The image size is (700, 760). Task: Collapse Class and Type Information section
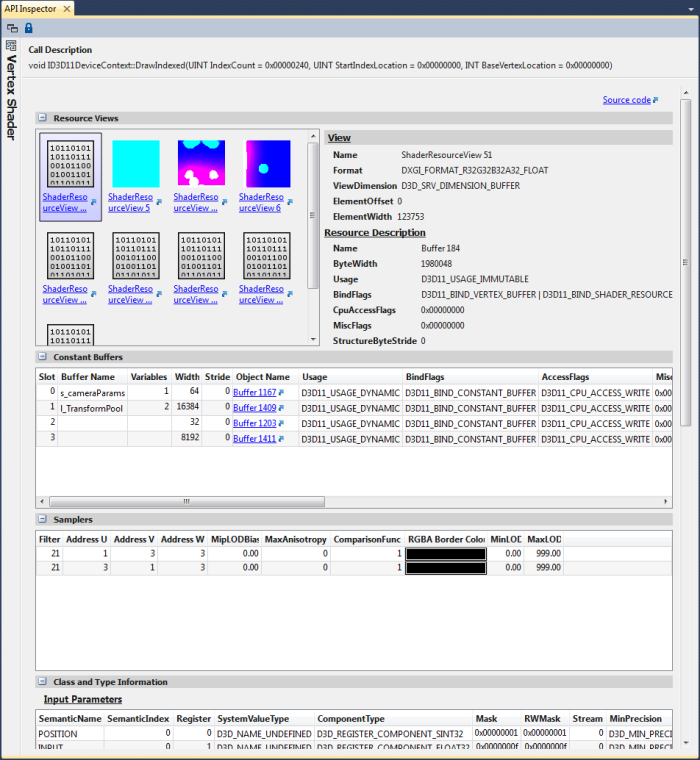43,682
